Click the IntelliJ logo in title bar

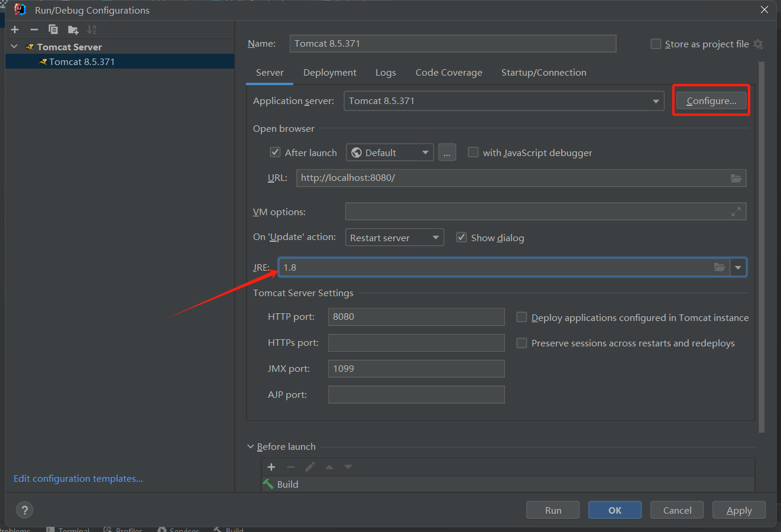click(20, 9)
